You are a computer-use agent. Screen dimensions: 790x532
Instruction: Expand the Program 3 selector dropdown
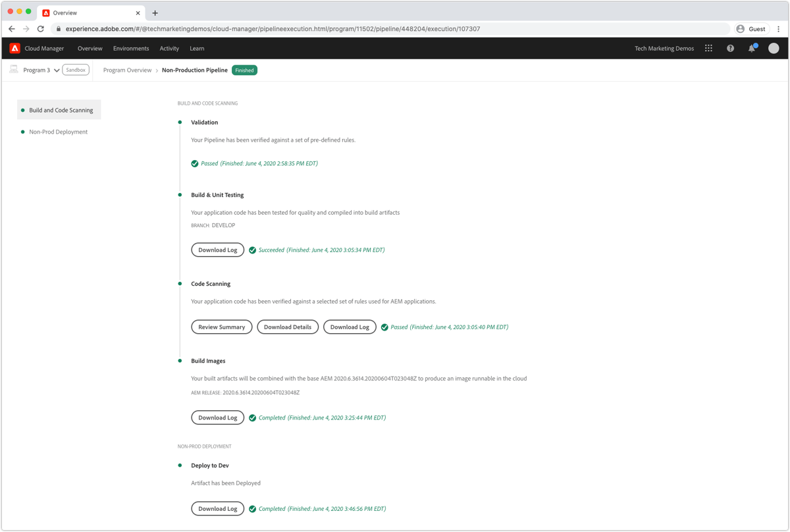[x=57, y=69]
